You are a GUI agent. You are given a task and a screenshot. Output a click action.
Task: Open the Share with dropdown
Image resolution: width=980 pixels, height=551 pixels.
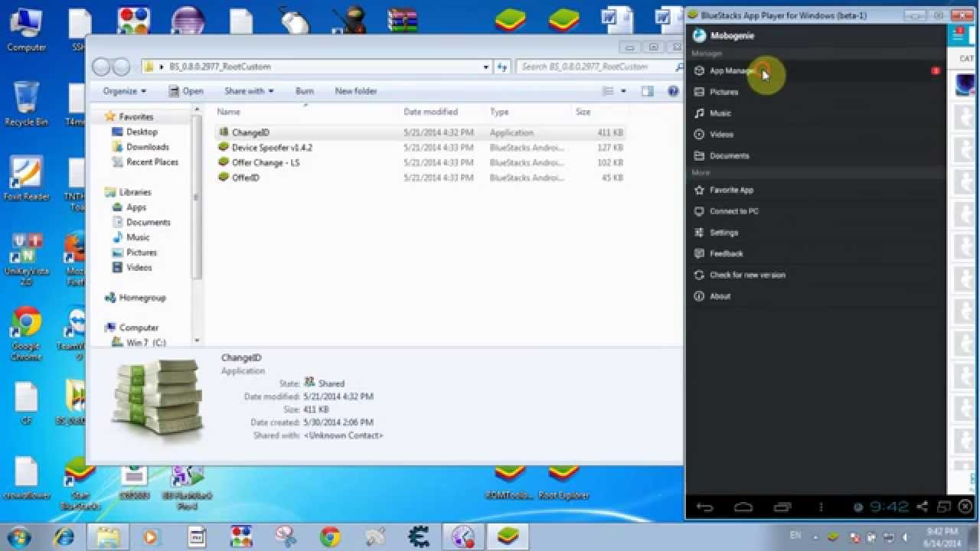click(249, 91)
